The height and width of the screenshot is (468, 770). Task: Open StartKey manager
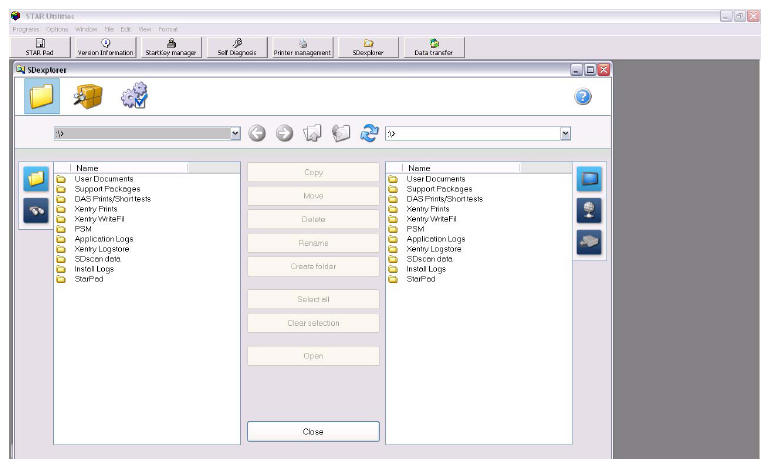[171, 47]
